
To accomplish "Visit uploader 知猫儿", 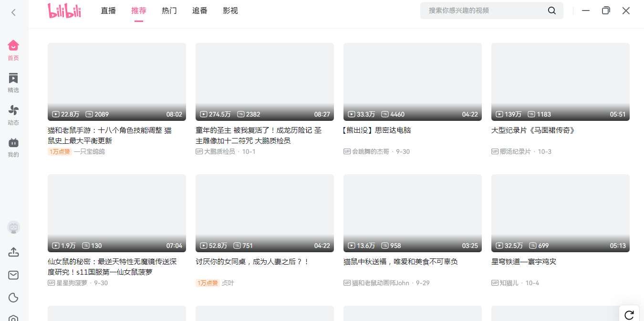I will coord(509,283).
